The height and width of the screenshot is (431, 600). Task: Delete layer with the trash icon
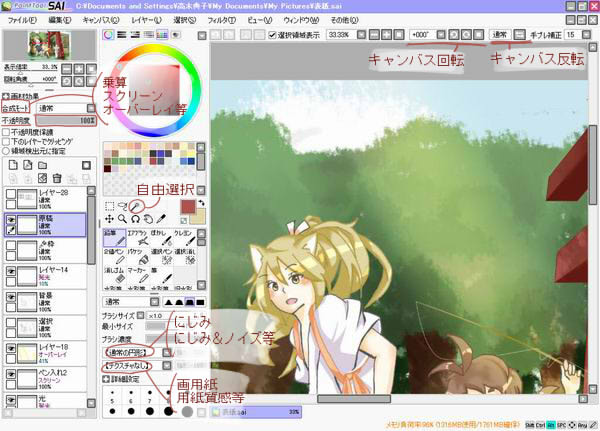point(57,178)
